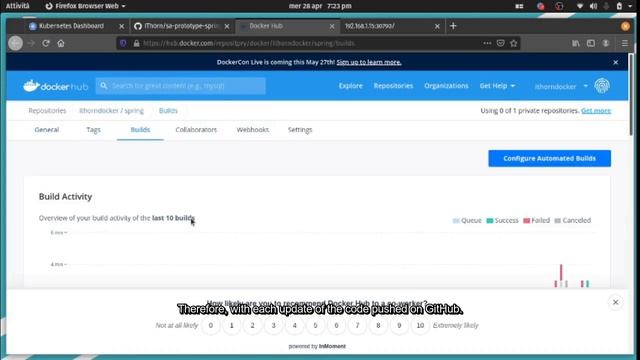This screenshot has width=640, height=360.
Task: Select the Builds tab
Action: (x=140, y=129)
